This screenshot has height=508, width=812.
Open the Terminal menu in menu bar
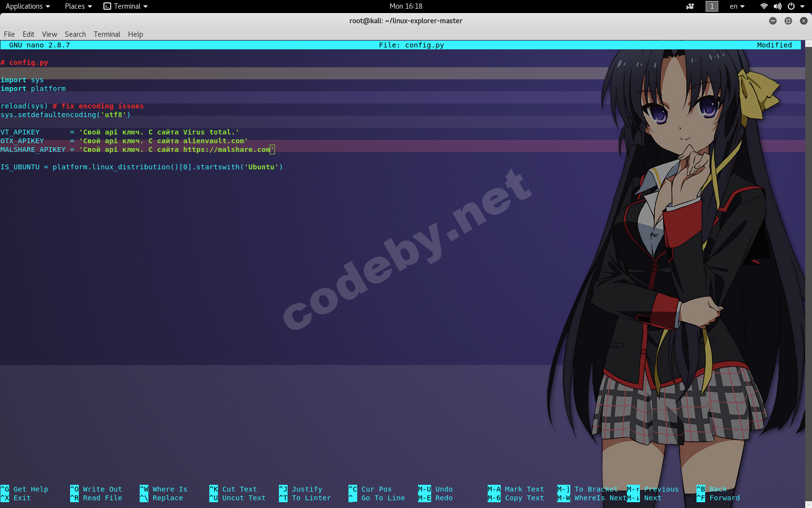pos(107,34)
